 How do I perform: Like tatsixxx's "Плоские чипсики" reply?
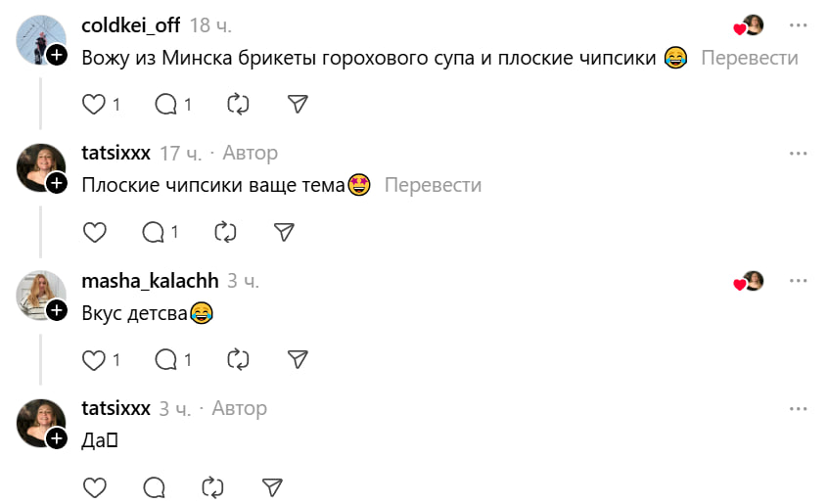94,232
